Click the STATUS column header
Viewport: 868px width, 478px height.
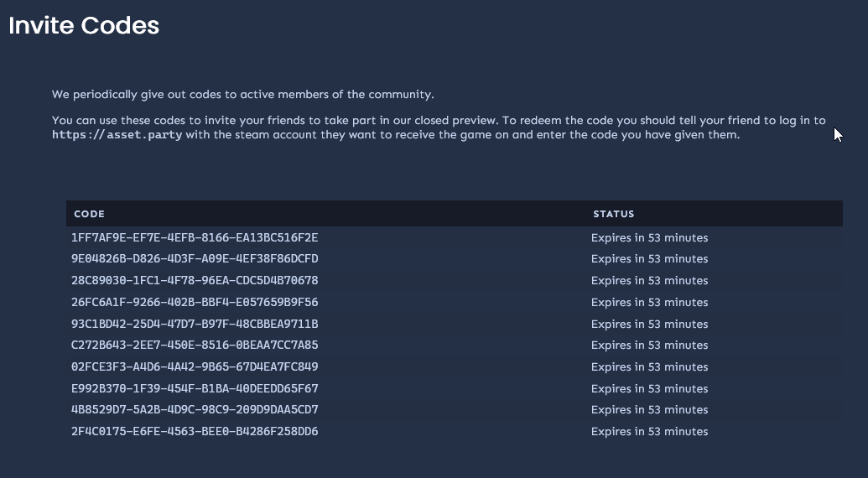613,214
